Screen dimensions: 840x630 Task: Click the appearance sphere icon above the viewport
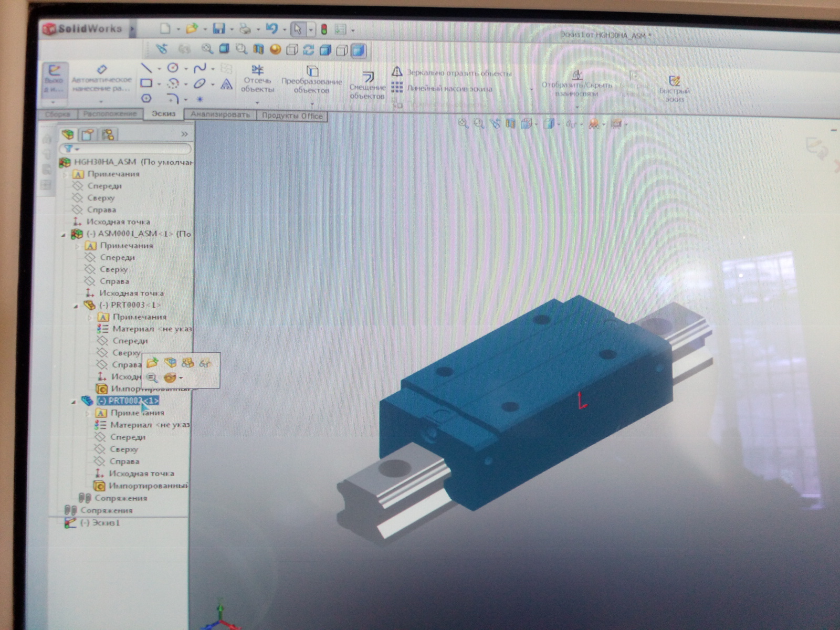pyautogui.click(x=594, y=124)
